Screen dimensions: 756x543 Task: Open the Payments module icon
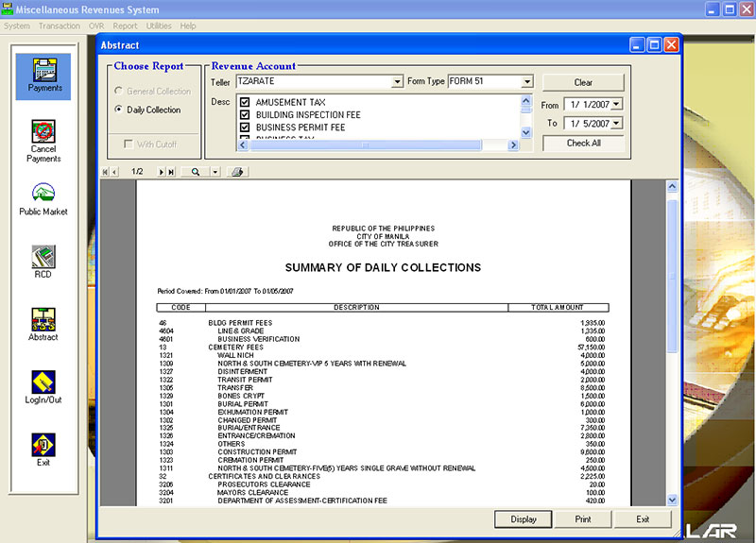pos(43,76)
